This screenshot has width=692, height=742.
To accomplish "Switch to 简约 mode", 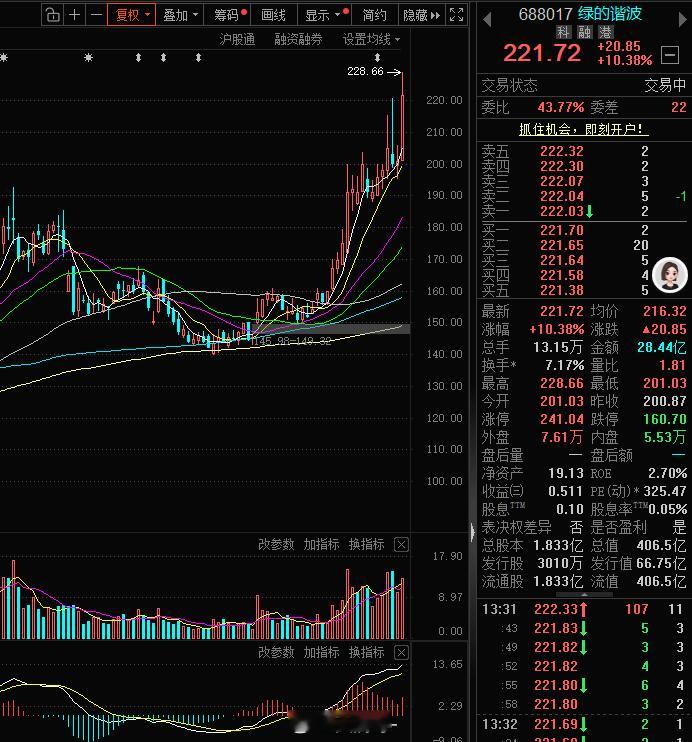I will click(x=375, y=15).
